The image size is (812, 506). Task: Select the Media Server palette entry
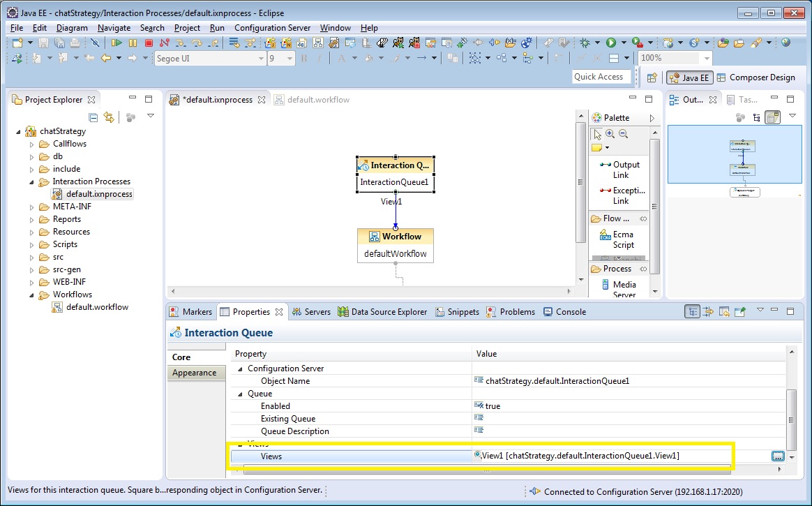click(x=619, y=285)
